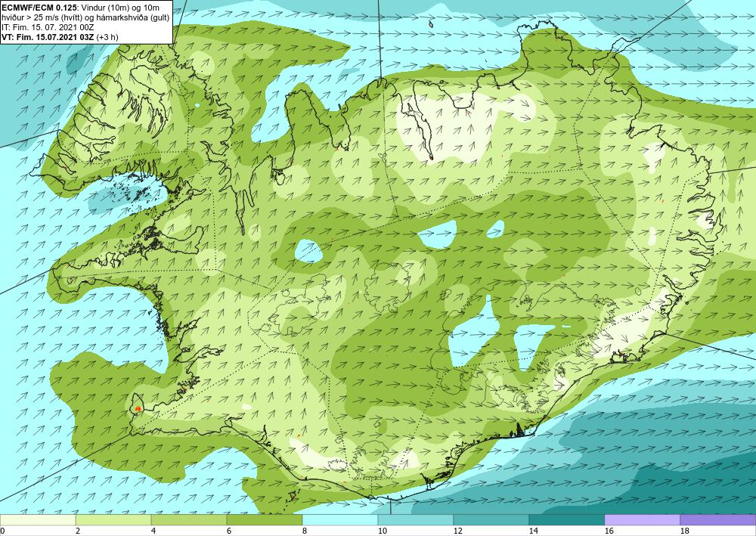Click the legend label '14'
This screenshot has height=536, width=756.
tap(533, 531)
